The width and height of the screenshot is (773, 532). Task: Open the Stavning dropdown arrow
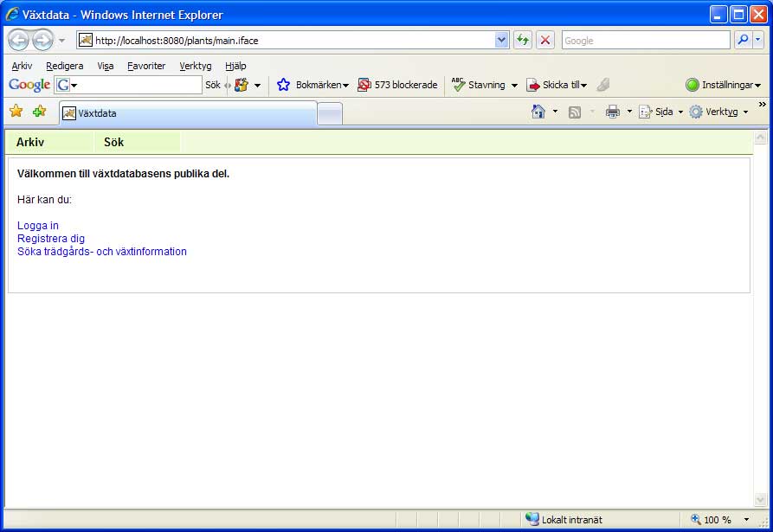point(514,86)
